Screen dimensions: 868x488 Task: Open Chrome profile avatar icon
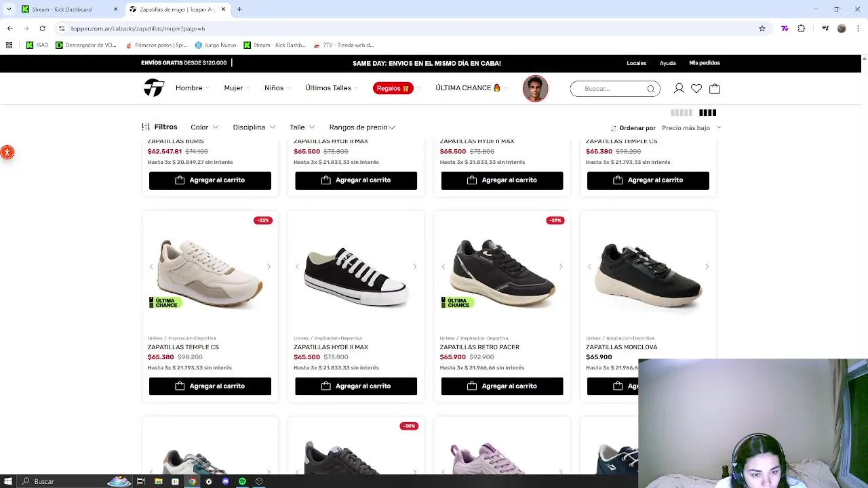[842, 28]
